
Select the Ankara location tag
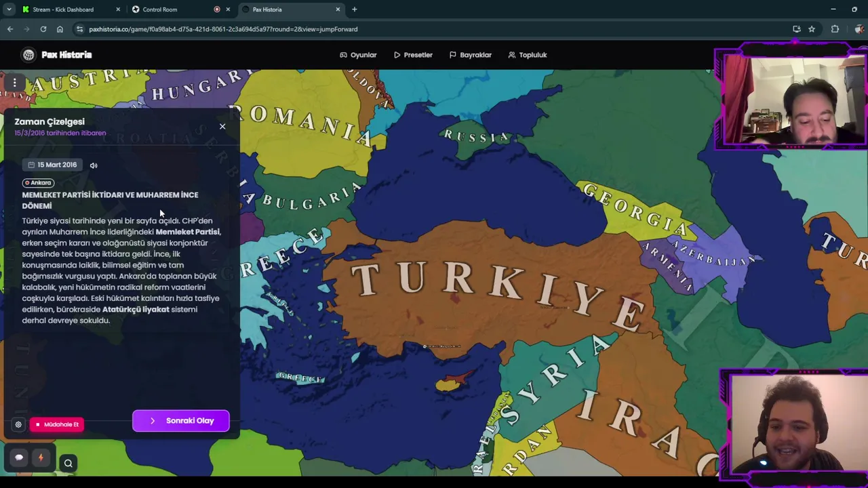[x=38, y=182]
